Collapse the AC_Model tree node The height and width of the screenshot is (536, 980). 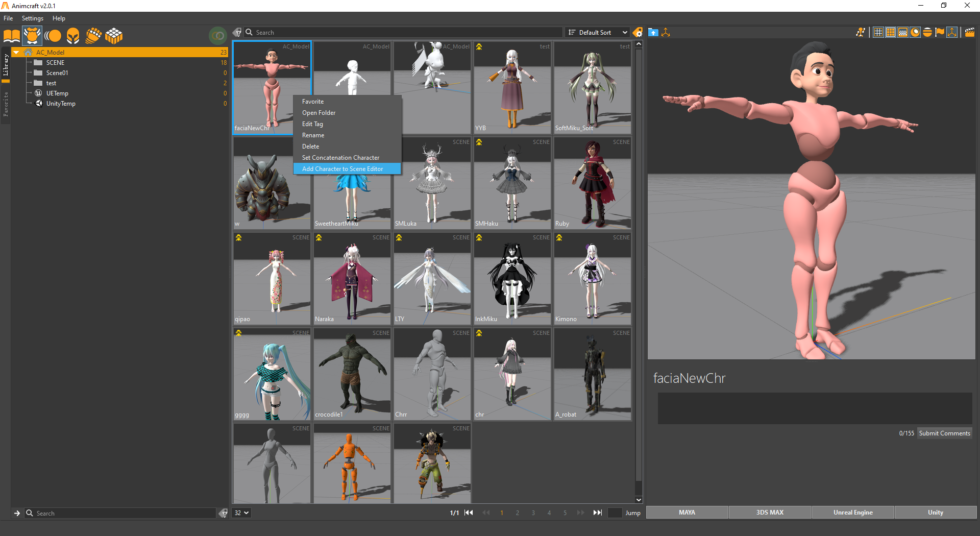tap(16, 52)
